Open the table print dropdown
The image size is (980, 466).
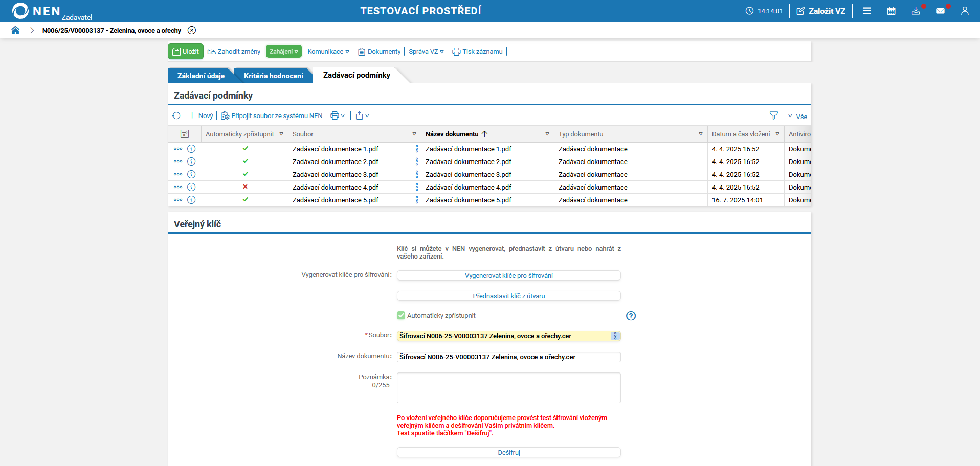point(338,115)
